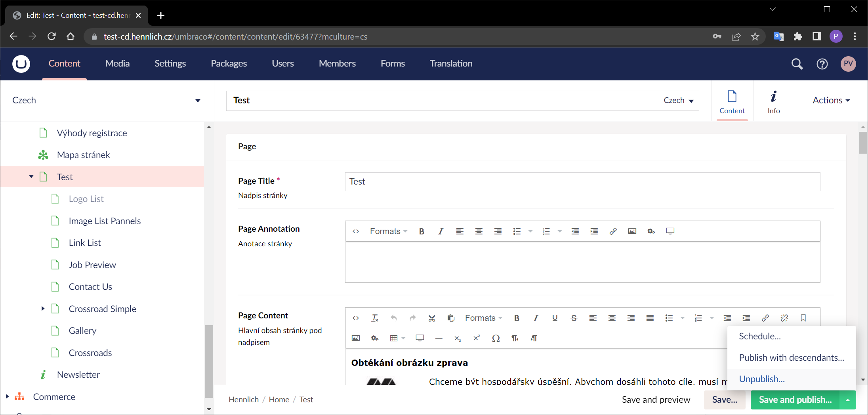Remove link with the unlink icon
This screenshot has height=415, width=868.
(x=784, y=318)
